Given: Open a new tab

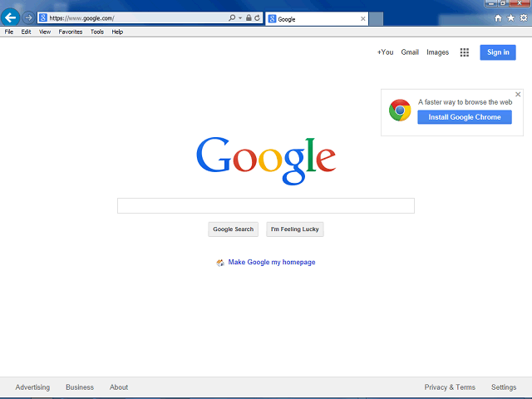Looking at the screenshot, I should (376, 19).
